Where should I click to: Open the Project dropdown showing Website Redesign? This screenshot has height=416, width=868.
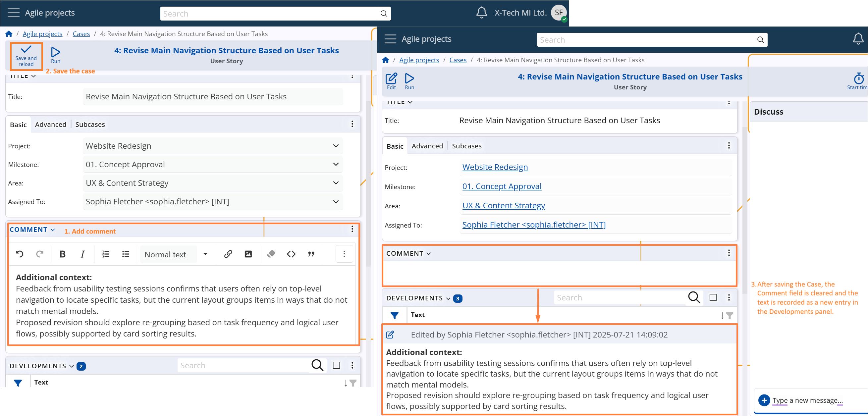(213, 146)
